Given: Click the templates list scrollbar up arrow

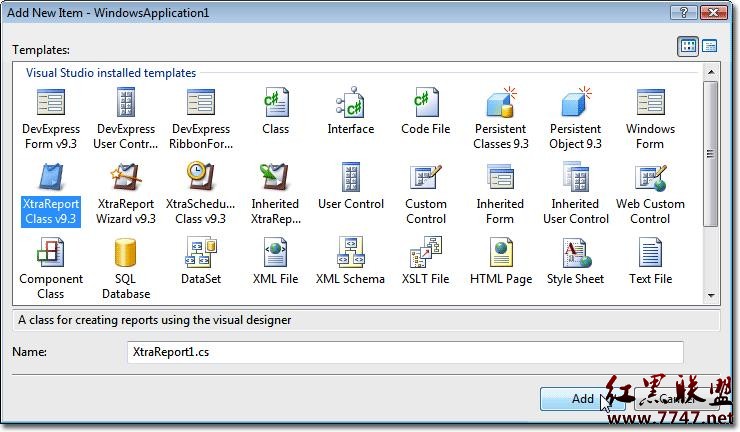Looking at the screenshot, I should tap(711, 72).
